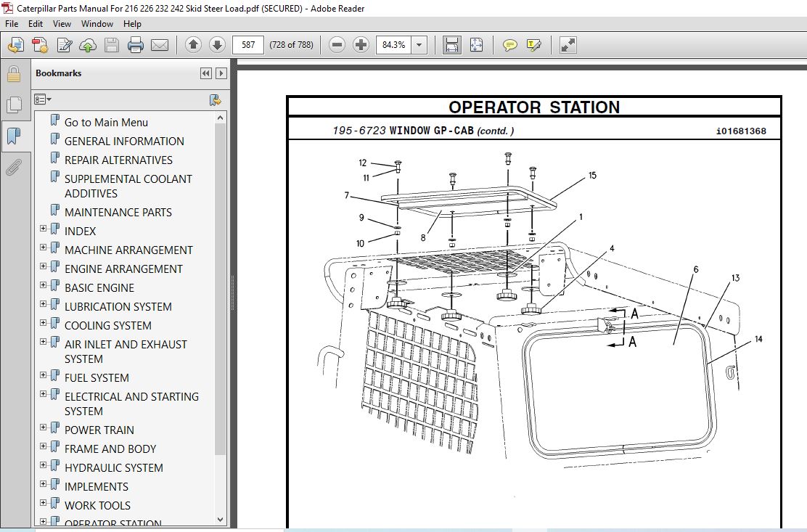Viewport: 807px width, 532px height.
Task: Open the page thumbnails panel icon
Action: click(14, 105)
